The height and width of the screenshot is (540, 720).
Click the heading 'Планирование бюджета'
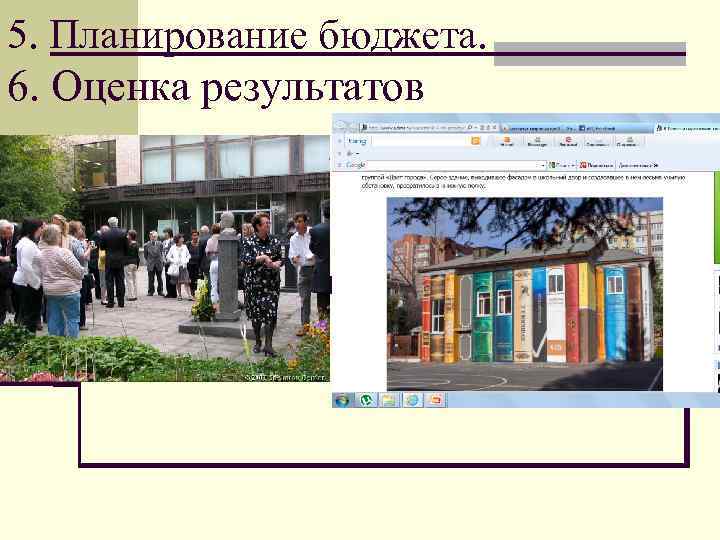(268, 36)
